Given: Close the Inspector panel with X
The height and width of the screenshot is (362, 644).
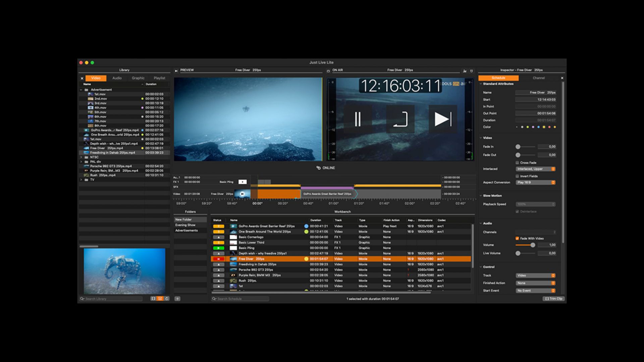Looking at the screenshot, I should [562, 78].
